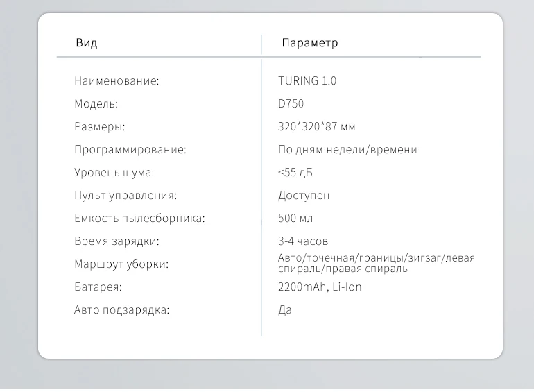This screenshot has width=534, height=392.
Task: Click the "Вид" column header
Action: (x=87, y=43)
